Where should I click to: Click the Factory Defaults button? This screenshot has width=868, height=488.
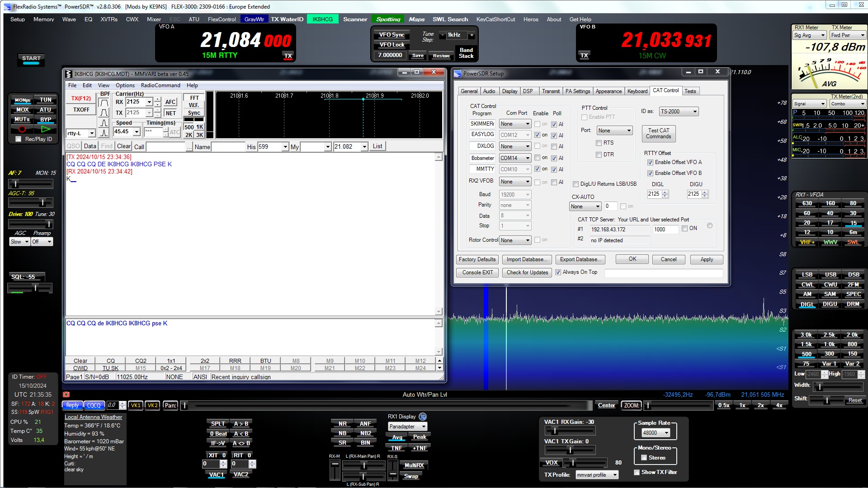tap(477, 259)
